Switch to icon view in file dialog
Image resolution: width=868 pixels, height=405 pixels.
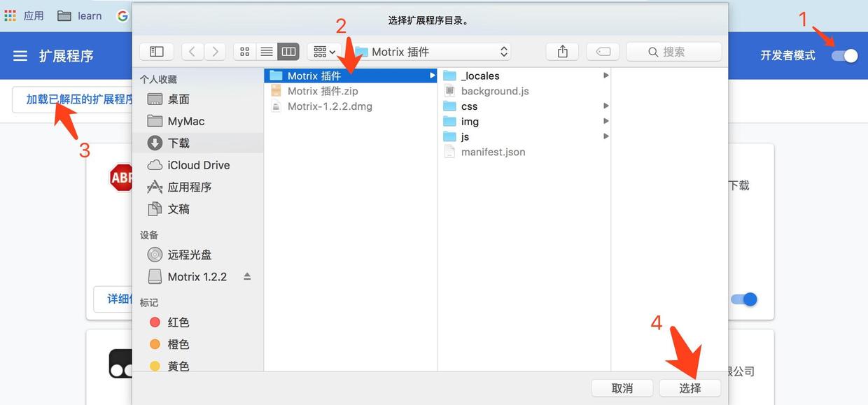coord(244,52)
